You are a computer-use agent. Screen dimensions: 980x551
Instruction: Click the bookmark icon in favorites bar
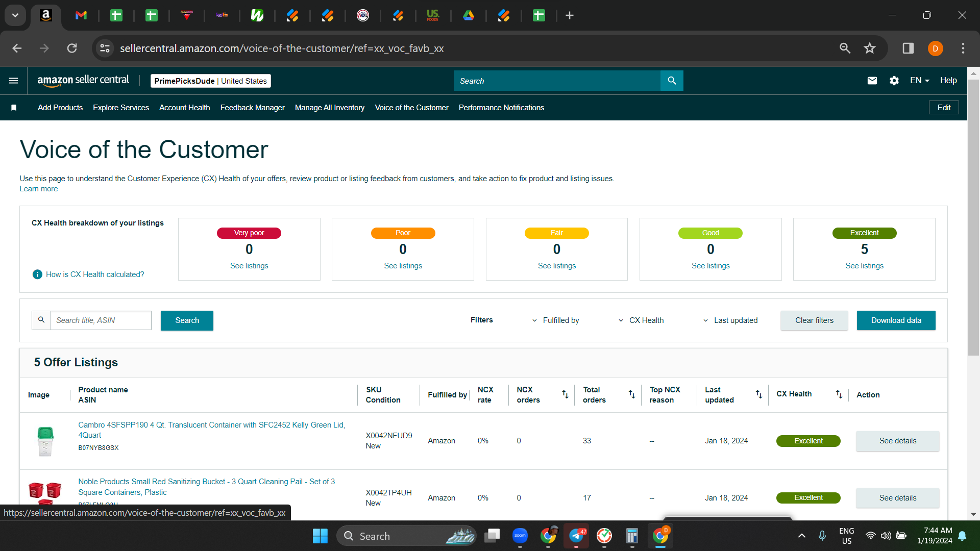[14, 108]
